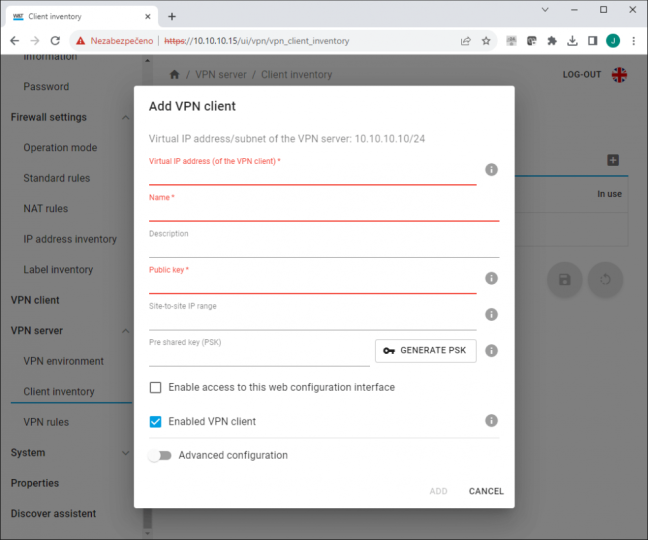Open VPN rules menu item
648x540 pixels.
(x=46, y=422)
